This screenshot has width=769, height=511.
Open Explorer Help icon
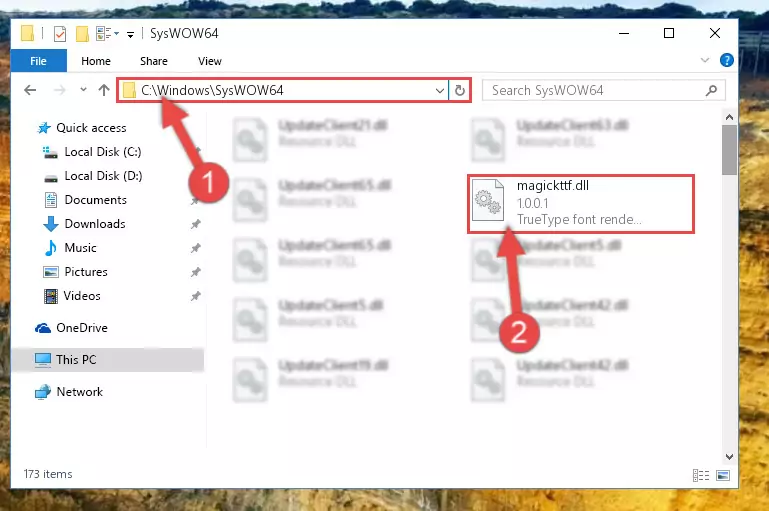726,60
